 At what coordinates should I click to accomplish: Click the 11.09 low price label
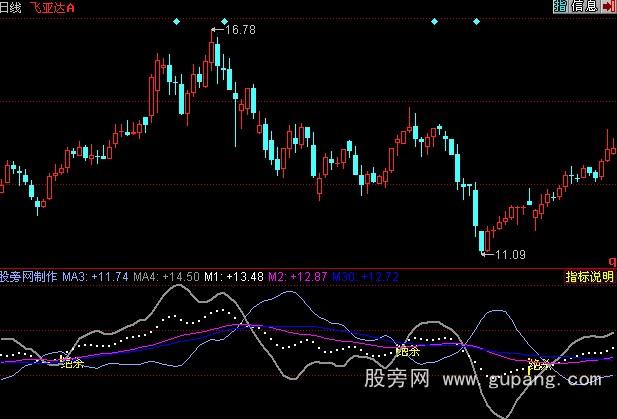pos(510,254)
